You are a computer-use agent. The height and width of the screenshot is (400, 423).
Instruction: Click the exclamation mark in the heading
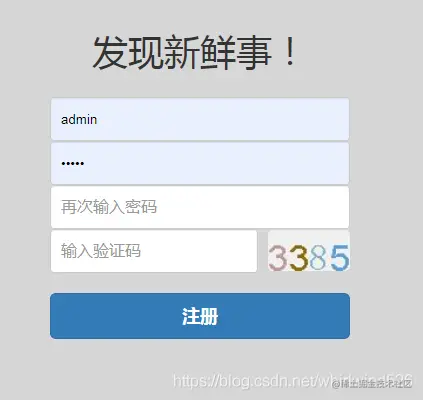click(x=290, y=52)
